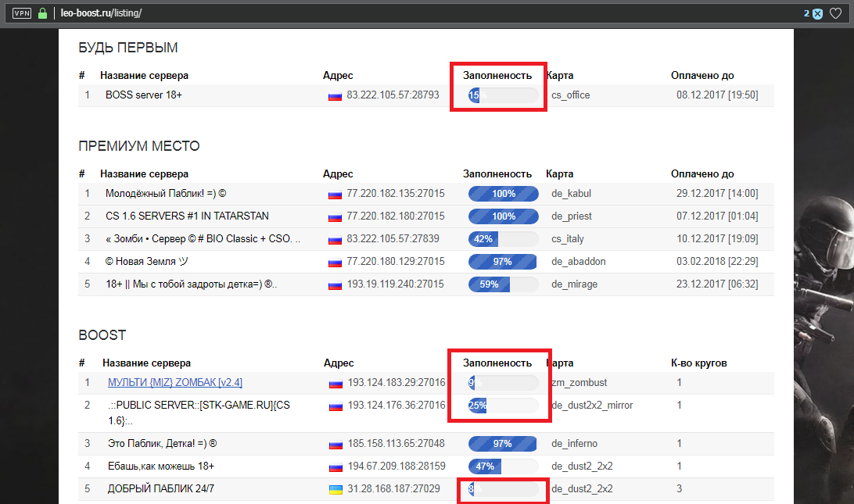Click Оплачено до header in ПРЕМИУМ МЕСТО table
Screen dimensions: 854x504
pyautogui.click(x=702, y=174)
